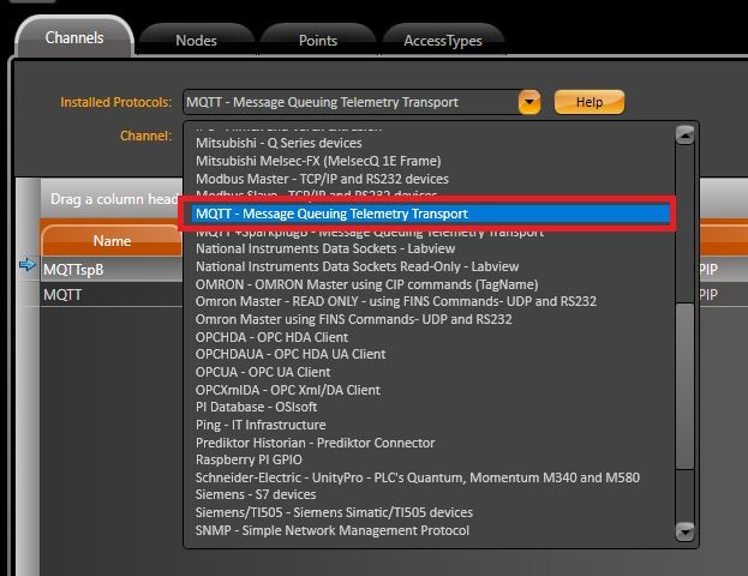Open the Points tab

(318, 41)
